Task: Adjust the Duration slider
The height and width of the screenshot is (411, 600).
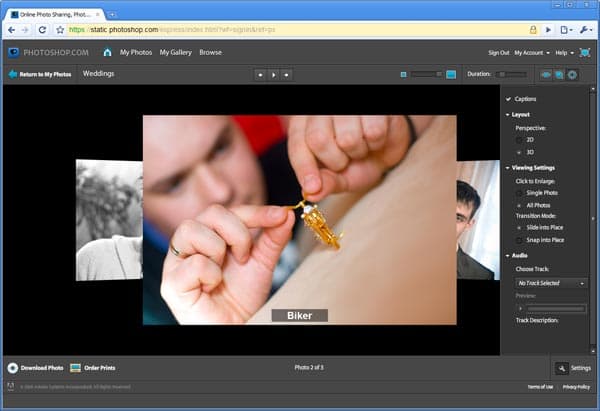Action: 511,74
